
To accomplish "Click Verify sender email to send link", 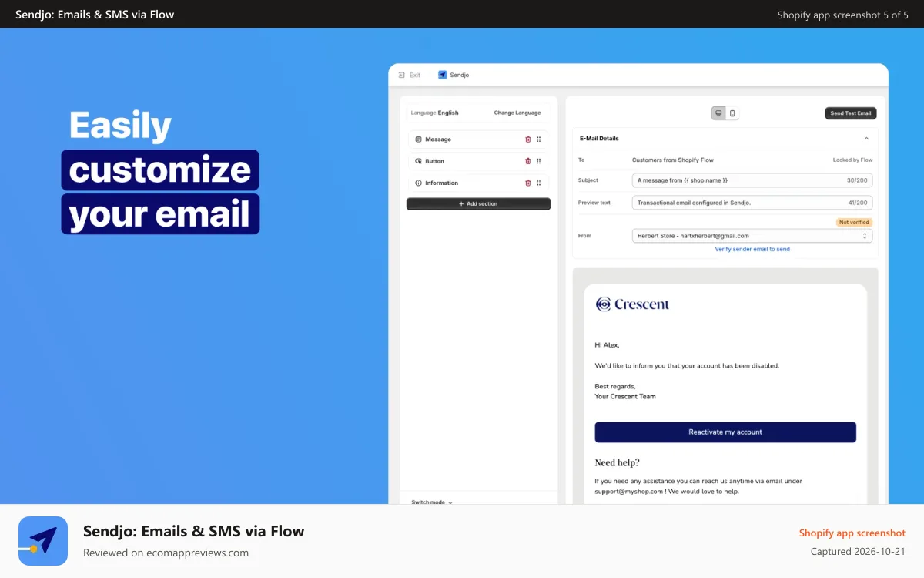I will tap(752, 249).
